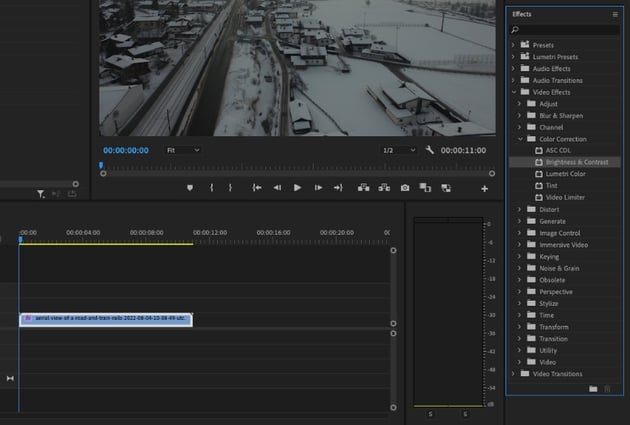Step forward one frame
The width and height of the screenshot is (630, 425).
coord(318,188)
